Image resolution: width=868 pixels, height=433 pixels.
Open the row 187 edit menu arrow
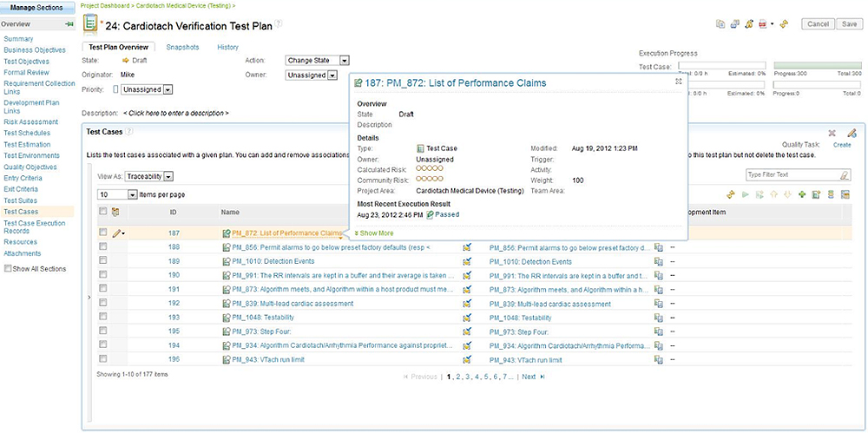point(123,234)
